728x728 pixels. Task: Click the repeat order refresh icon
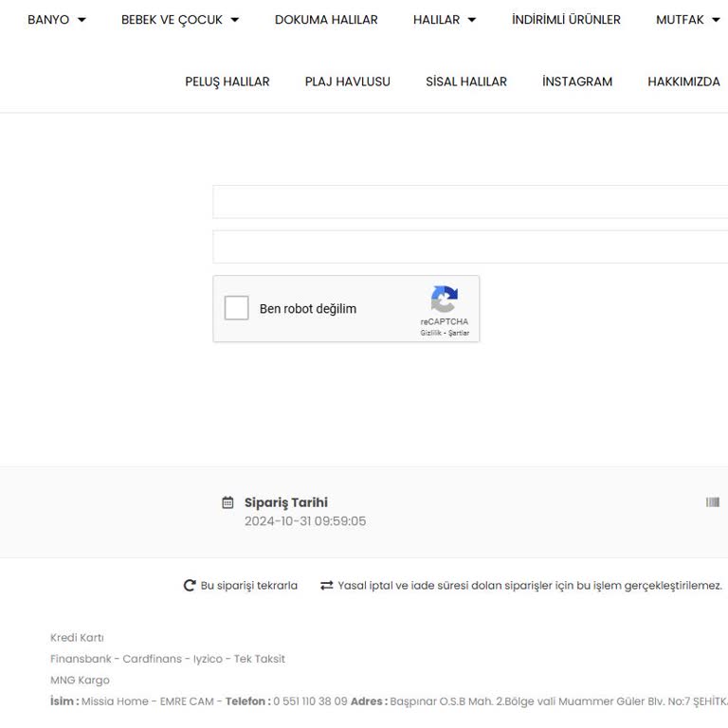pyautogui.click(x=190, y=586)
